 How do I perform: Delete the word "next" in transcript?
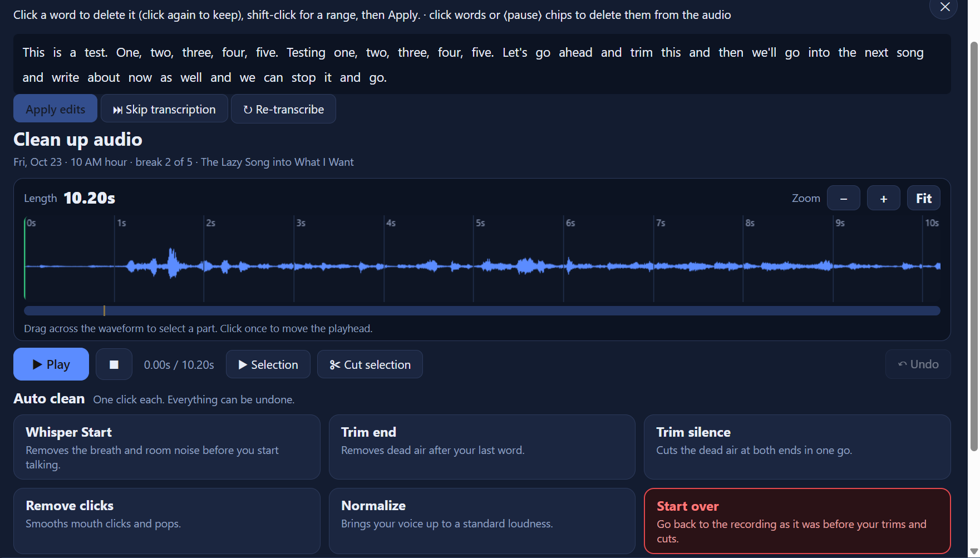pos(876,52)
